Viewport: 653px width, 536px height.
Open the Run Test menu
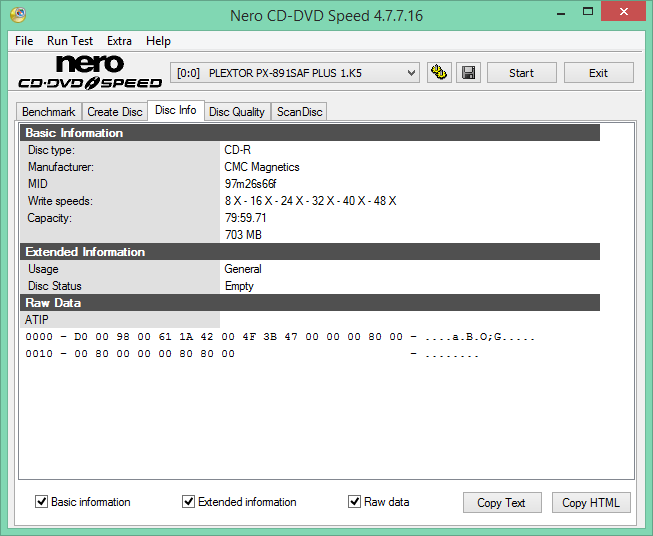(70, 41)
